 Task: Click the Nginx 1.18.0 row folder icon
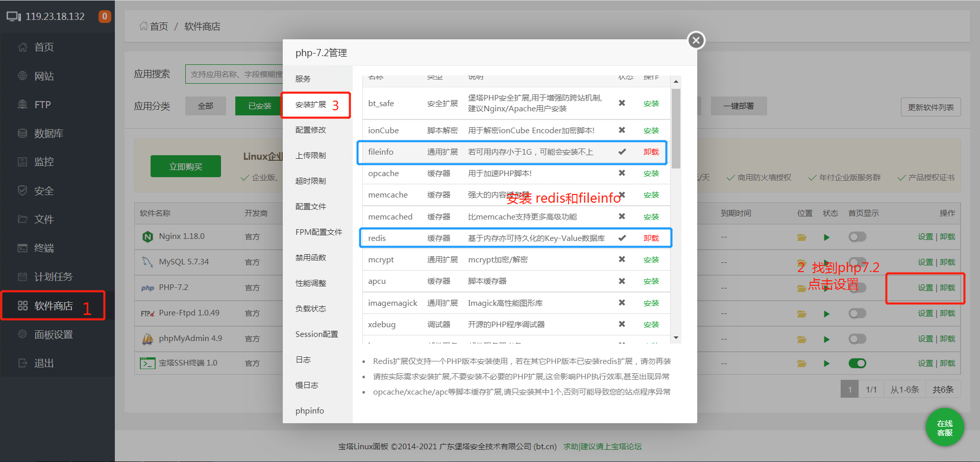[802, 237]
